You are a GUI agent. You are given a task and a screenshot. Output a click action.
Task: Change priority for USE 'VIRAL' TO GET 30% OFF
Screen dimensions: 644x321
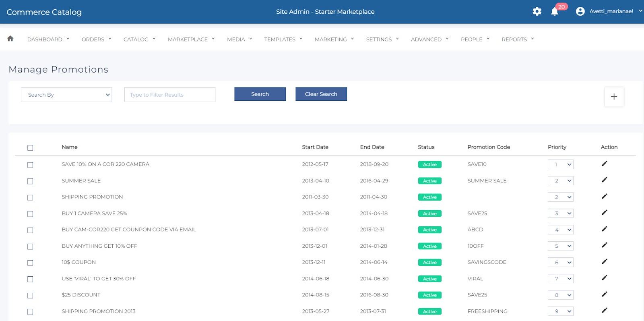[560, 279]
